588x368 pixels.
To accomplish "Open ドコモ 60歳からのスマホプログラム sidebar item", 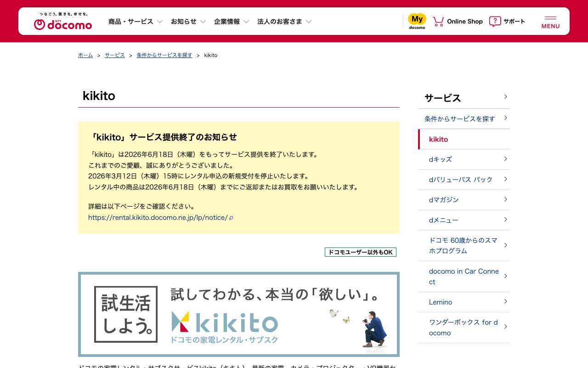I will tap(464, 245).
